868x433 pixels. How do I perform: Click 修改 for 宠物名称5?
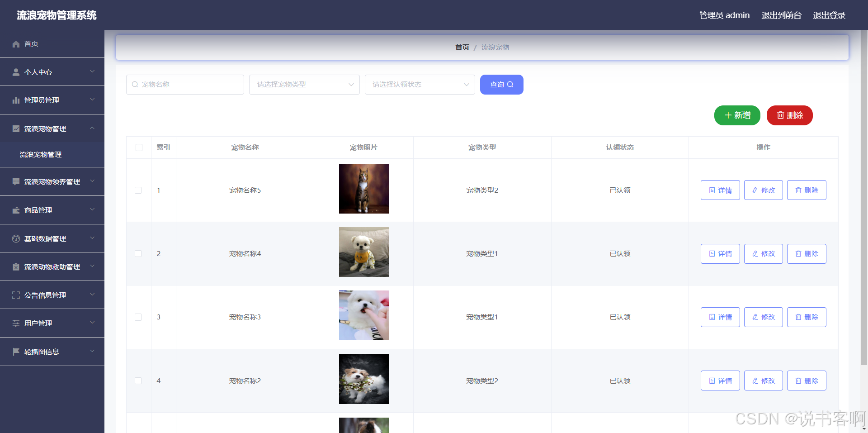coord(764,190)
